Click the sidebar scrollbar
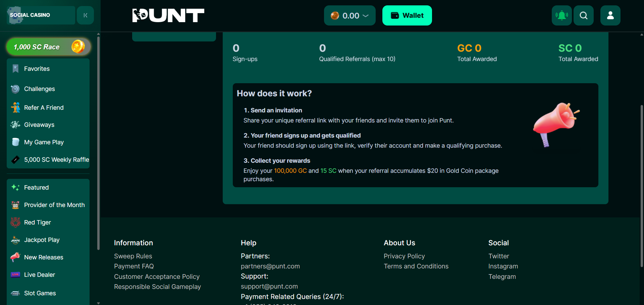 click(x=98, y=144)
